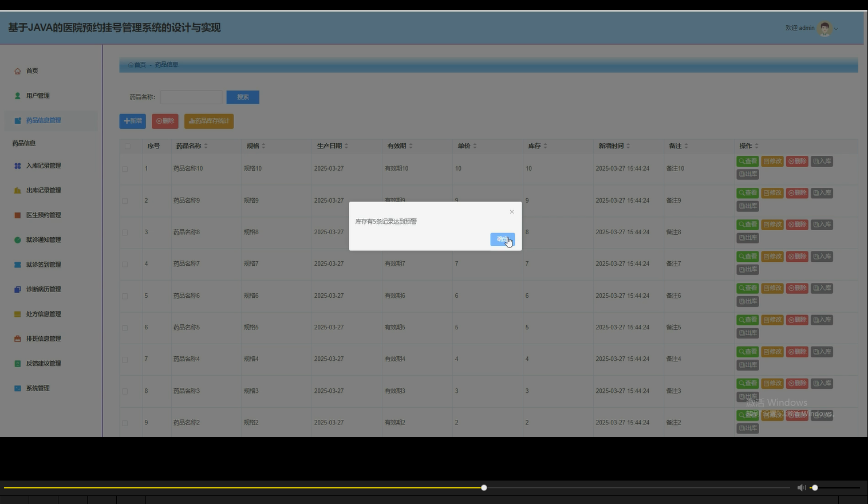Screen dimensions: 868x504
Task: Select the 就诊通知管理 sidebar icon
Action: tap(18, 240)
